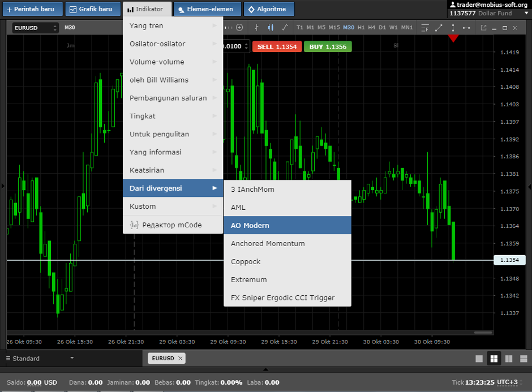Choose the four-chart grid layout icon
This screenshot has height=392, width=532.
coord(494,359)
